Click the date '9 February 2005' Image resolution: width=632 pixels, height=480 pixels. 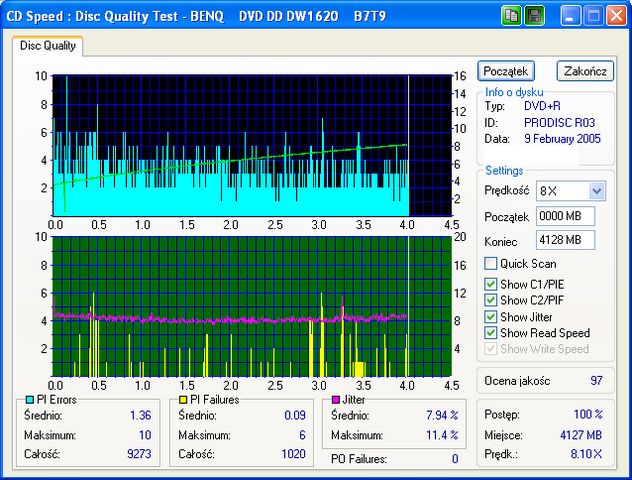tap(562, 139)
